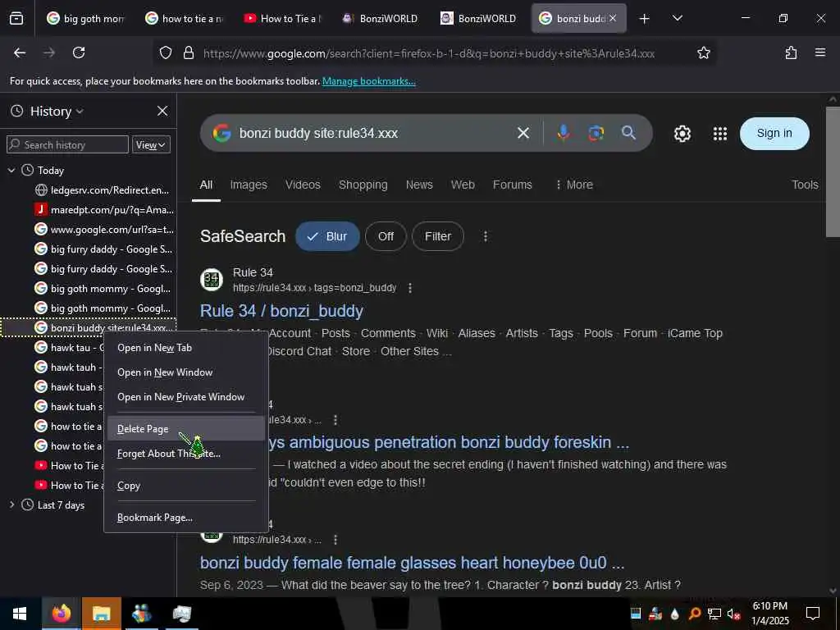
Task: Open more SafeSearch options via the three dots
Action: click(486, 236)
